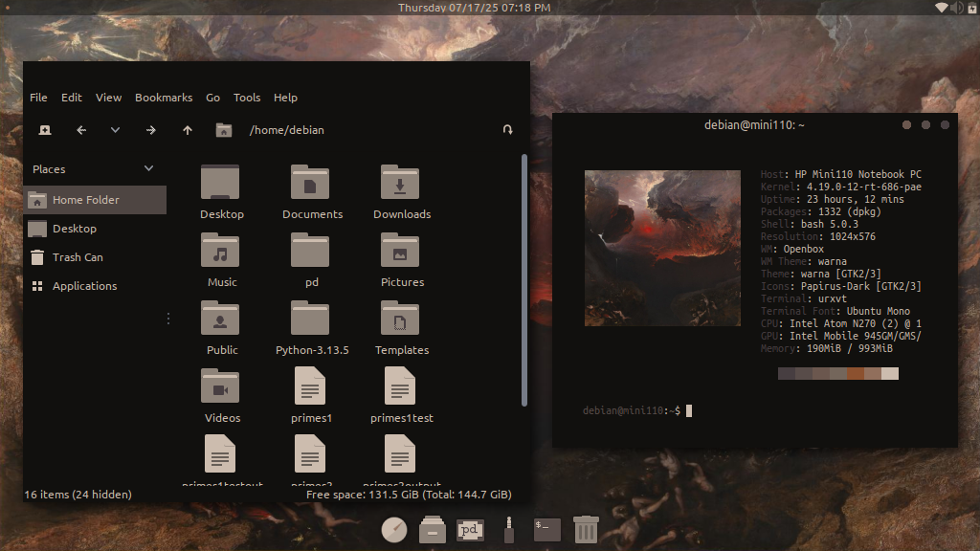The height and width of the screenshot is (551, 980).
Task: Click the side pane divider handle dots
Action: click(168, 319)
